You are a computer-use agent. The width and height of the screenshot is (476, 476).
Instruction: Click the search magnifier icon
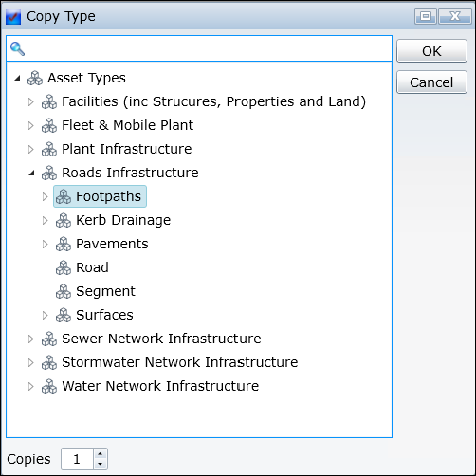click(17, 48)
